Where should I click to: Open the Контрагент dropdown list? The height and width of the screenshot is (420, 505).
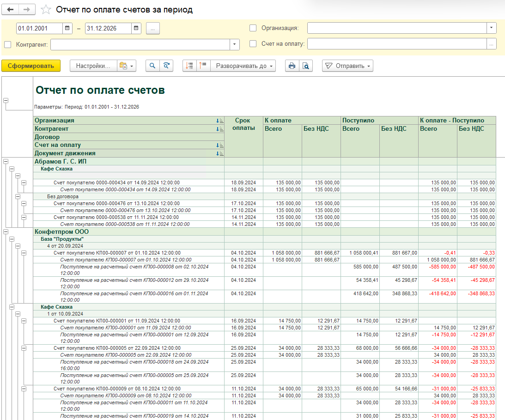click(234, 44)
